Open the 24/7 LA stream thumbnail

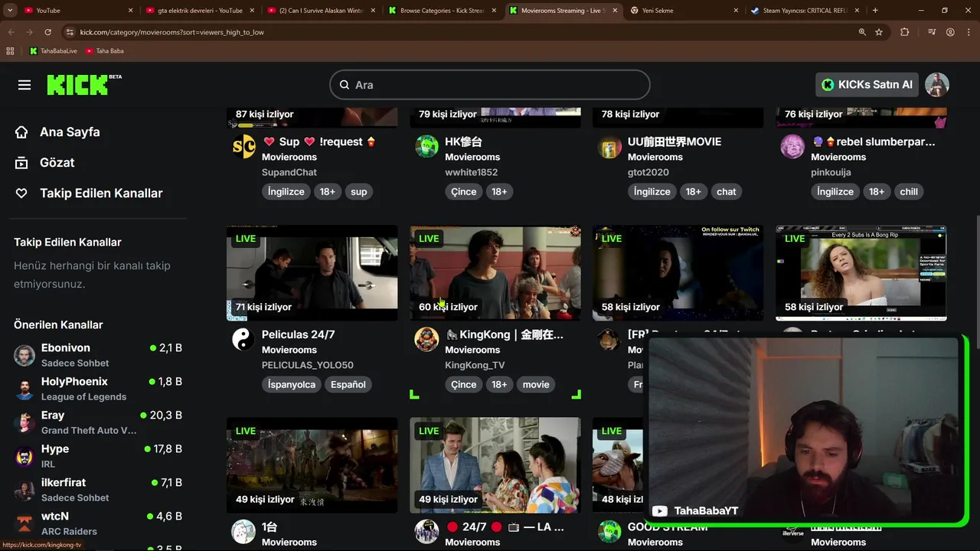(495, 465)
